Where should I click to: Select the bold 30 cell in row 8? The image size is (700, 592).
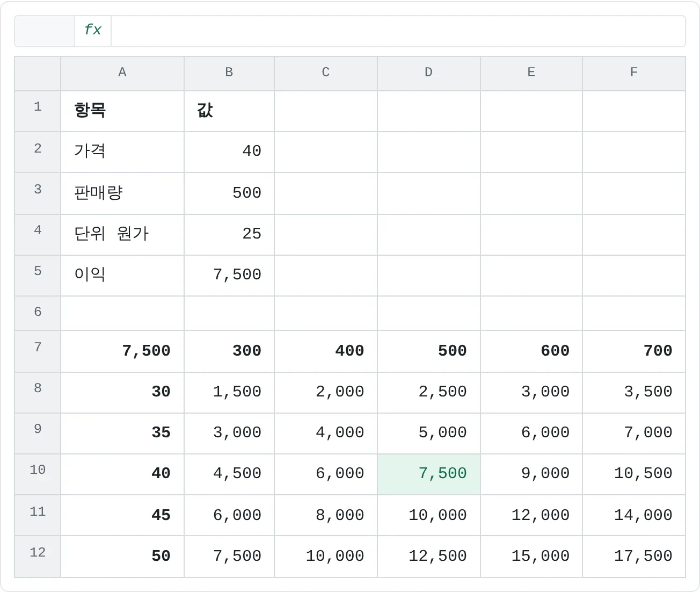(122, 393)
